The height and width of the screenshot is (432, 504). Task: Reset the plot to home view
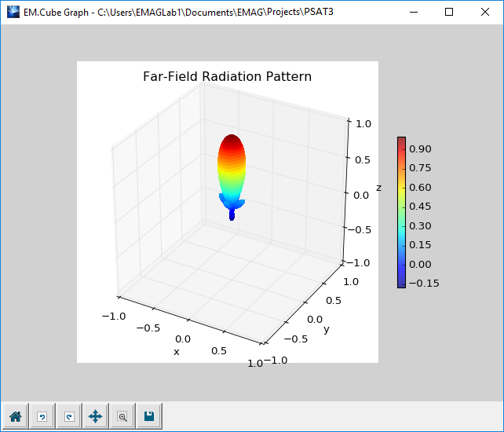pyautogui.click(x=15, y=416)
